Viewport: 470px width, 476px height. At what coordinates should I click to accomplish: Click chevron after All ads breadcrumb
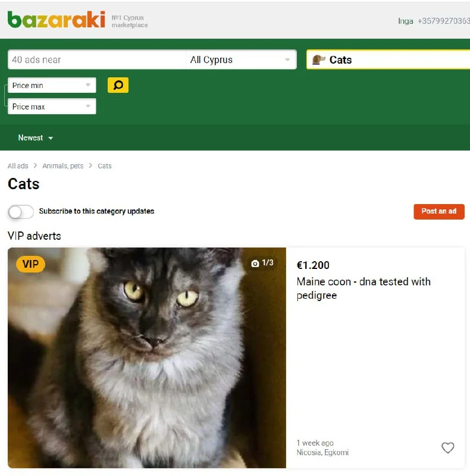click(x=35, y=165)
